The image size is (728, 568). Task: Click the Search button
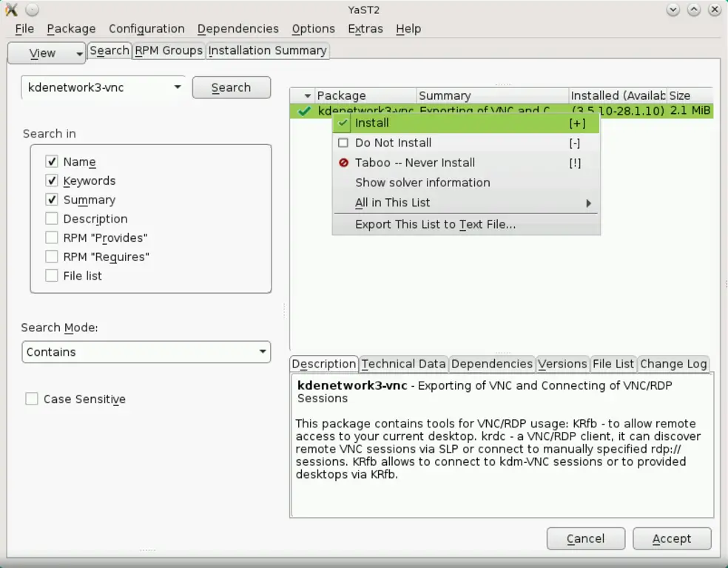[232, 88]
